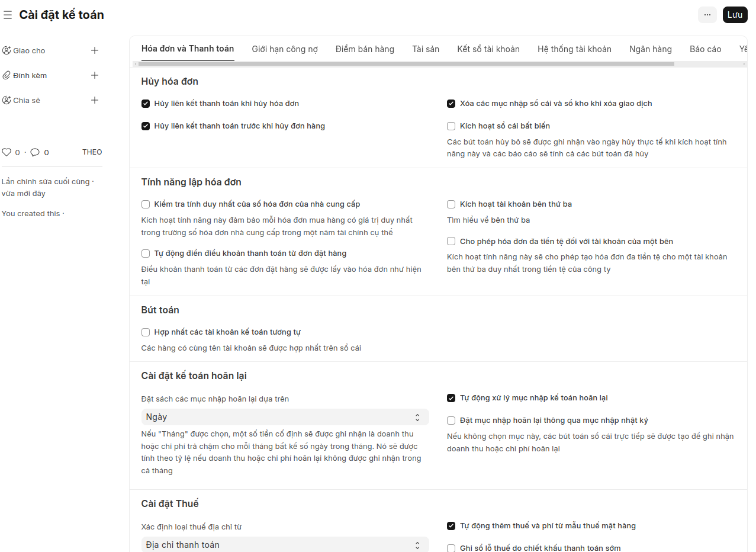
Task: Click the paperclip Đính kèm icon
Action: (x=7, y=75)
